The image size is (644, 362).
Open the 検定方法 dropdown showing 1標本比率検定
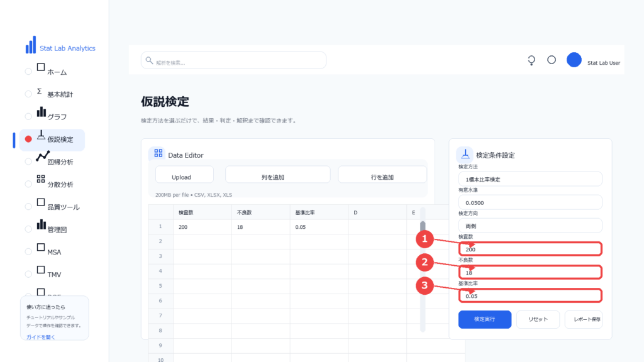tap(530, 179)
